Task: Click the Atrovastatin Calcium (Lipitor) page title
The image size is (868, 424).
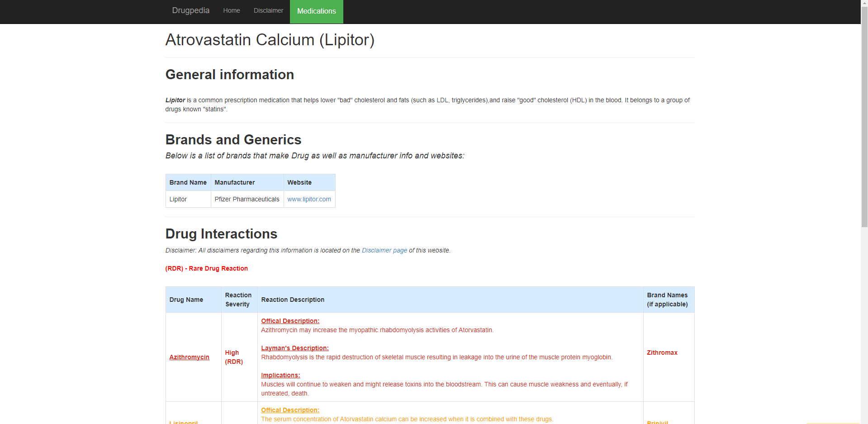Action: point(270,40)
